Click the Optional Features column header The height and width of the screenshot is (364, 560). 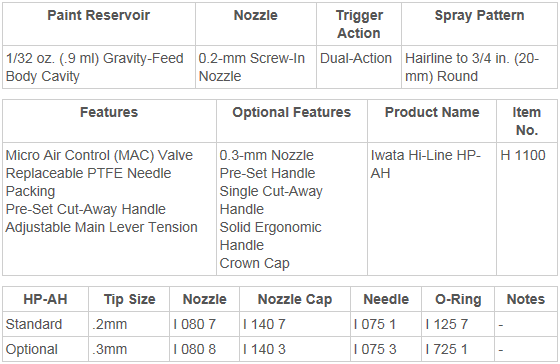pos(291,113)
